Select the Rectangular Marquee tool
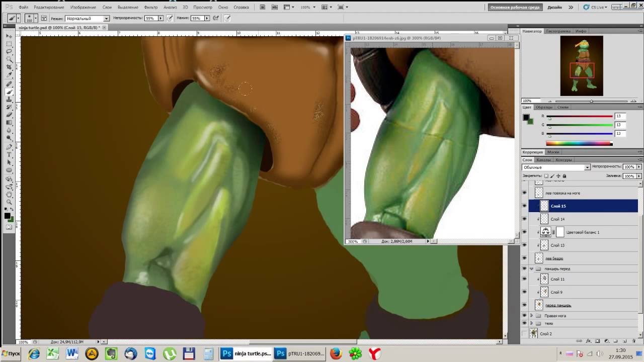Viewport: 644px width, 362px height. [9, 44]
